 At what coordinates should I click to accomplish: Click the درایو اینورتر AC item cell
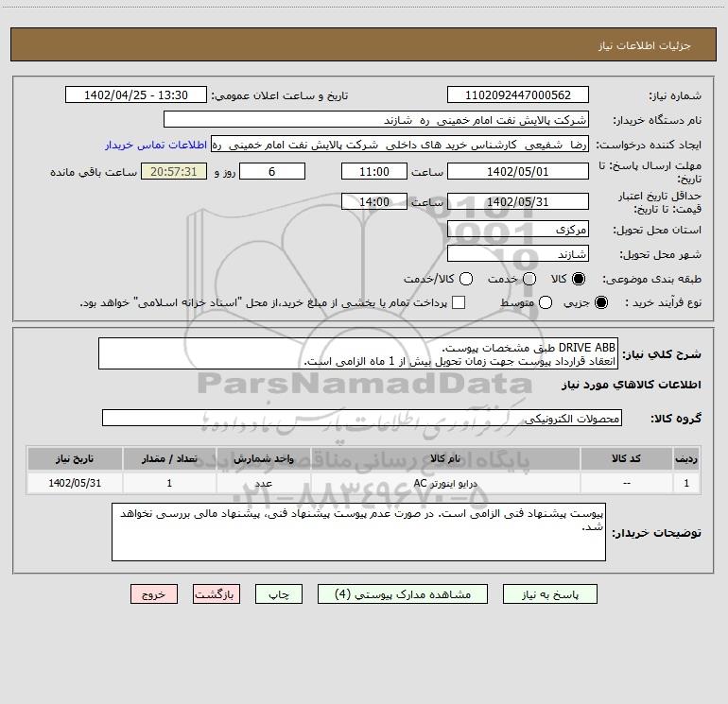pos(445,483)
